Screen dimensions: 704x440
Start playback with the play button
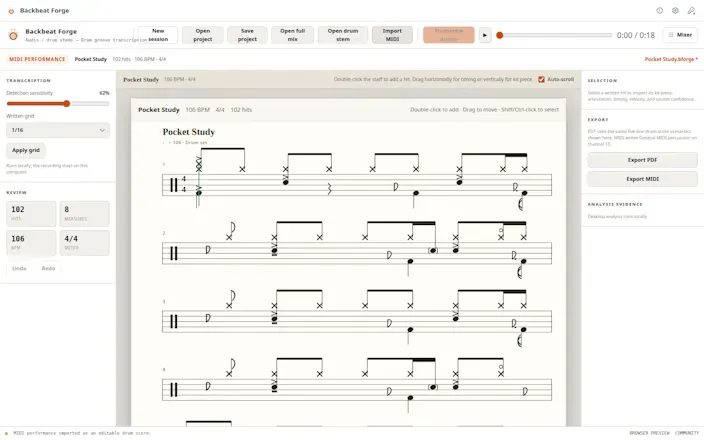[485, 35]
